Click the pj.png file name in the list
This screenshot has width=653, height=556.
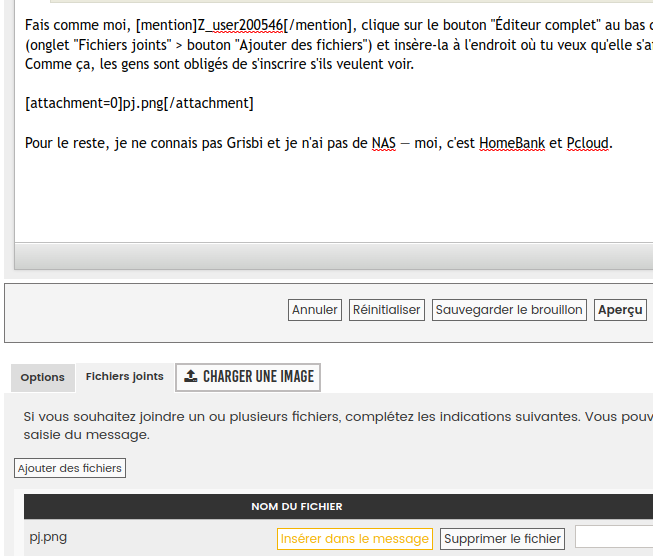48,537
